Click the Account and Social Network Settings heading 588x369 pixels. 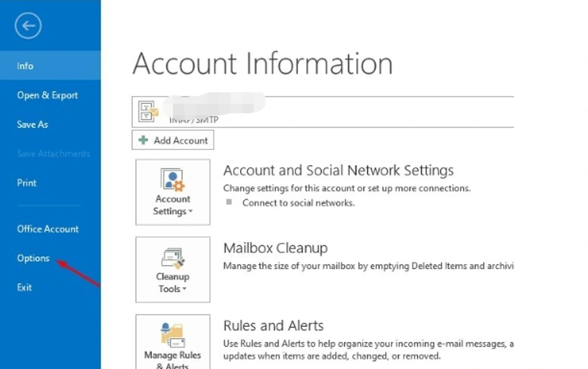coord(338,170)
